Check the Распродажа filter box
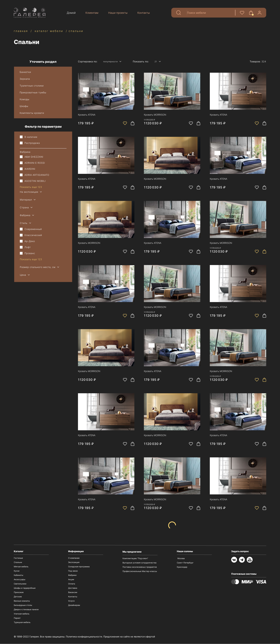The width and height of the screenshot is (280, 644). (21, 143)
